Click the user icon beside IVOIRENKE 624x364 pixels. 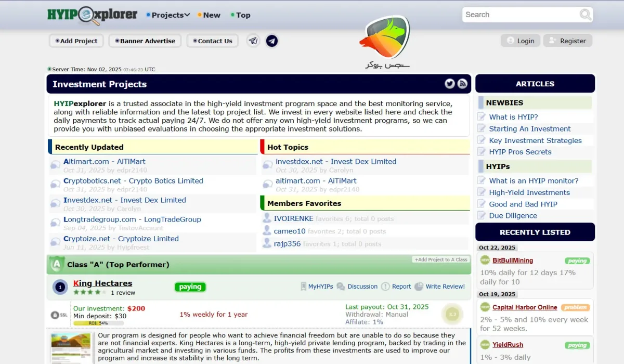[x=267, y=218]
